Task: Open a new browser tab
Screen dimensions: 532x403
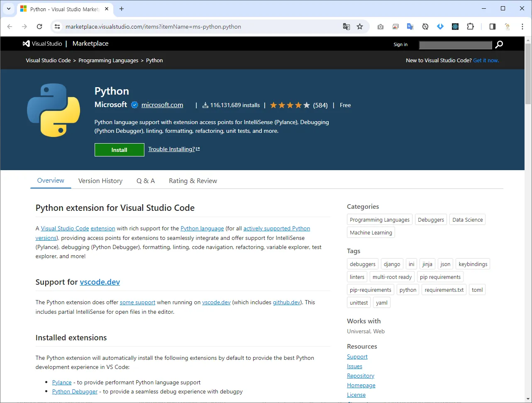Action: 122,9
